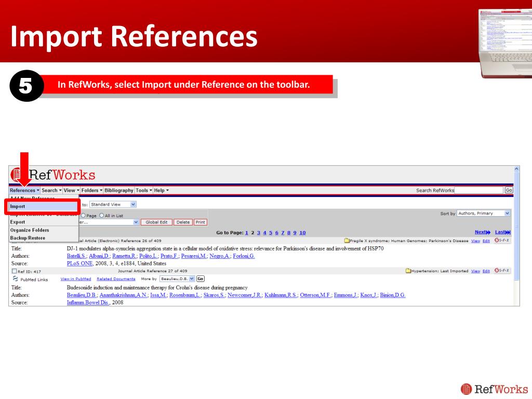The width and height of the screenshot is (532, 399).
Task: Click the Print button
Action: click(x=200, y=222)
